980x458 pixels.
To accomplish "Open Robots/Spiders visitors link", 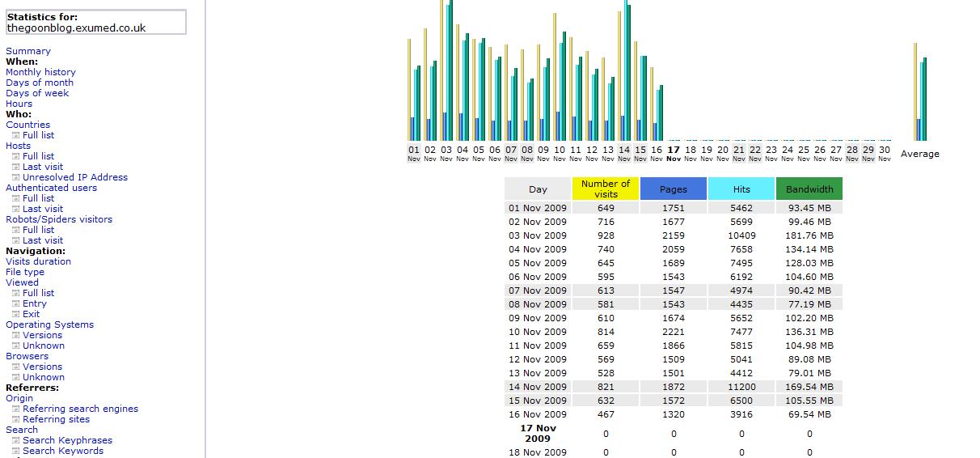I will pyautogui.click(x=59, y=219).
